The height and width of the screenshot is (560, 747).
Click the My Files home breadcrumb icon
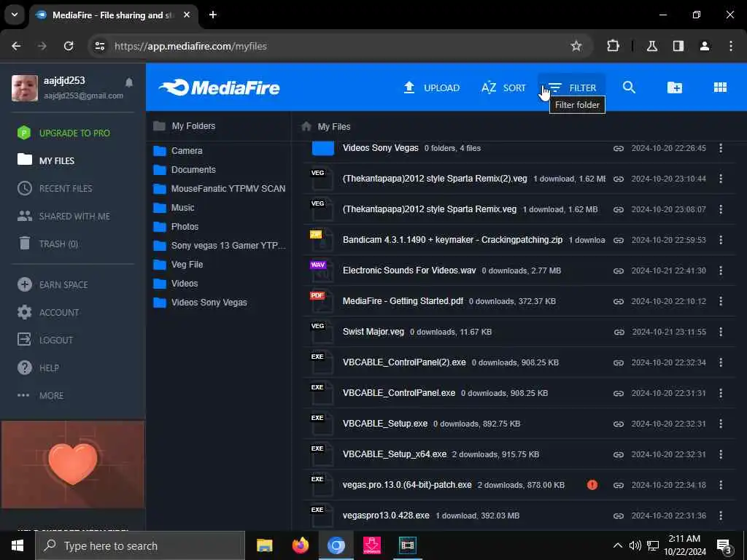[306, 126]
